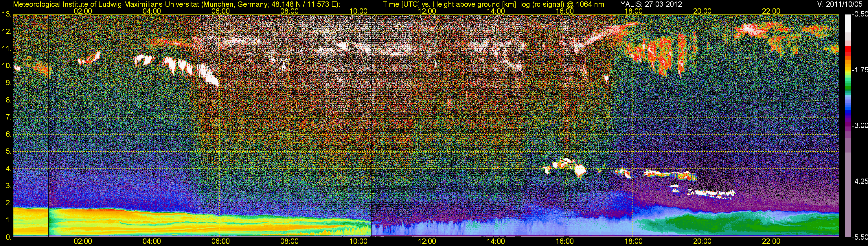
Task: Click the '6.' height axis label
Action: [x=8, y=134]
